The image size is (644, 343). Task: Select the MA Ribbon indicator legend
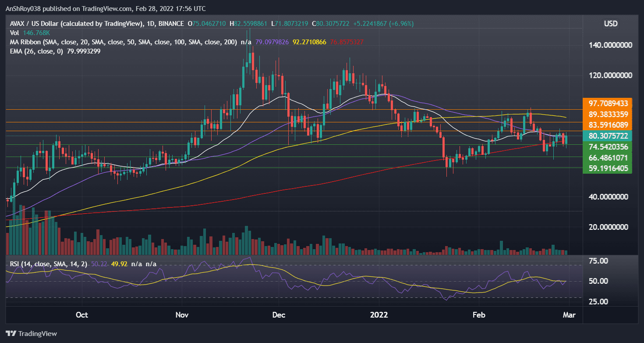44,42
